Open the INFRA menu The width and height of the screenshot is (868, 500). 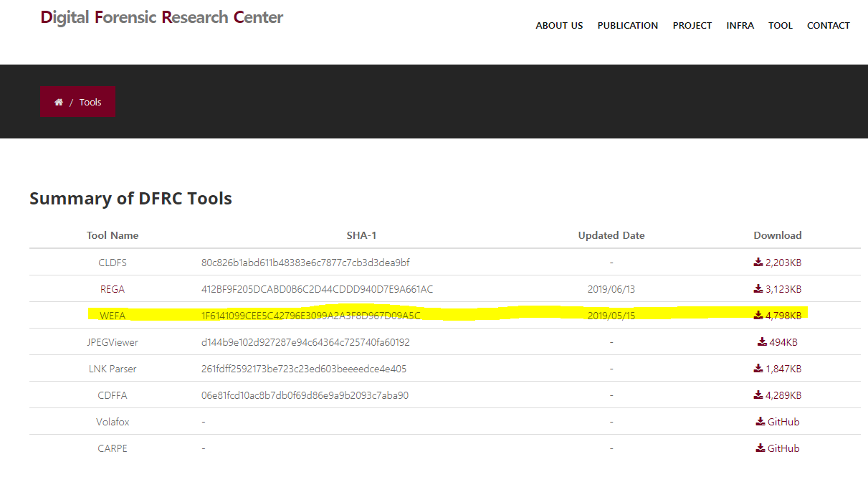[x=740, y=25]
